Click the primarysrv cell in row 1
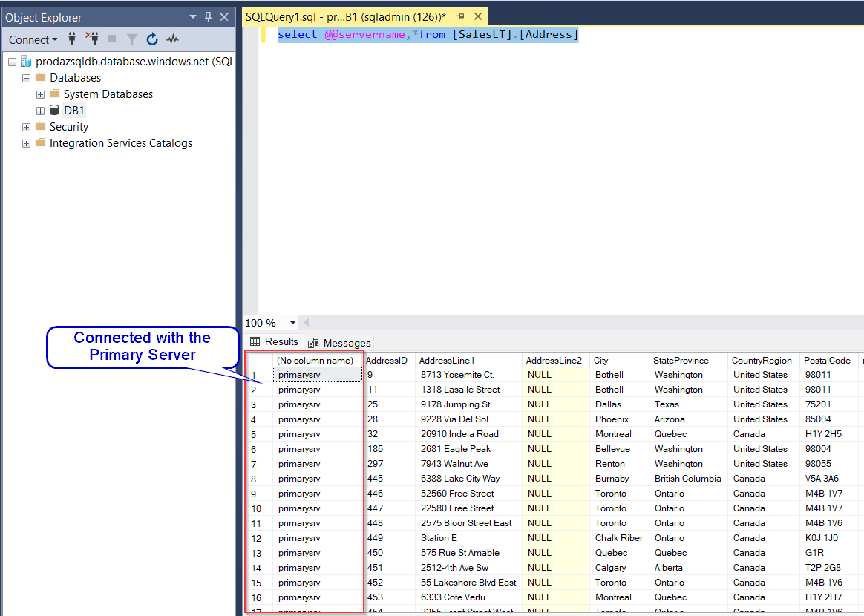The image size is (864, 616). [318, 376]
